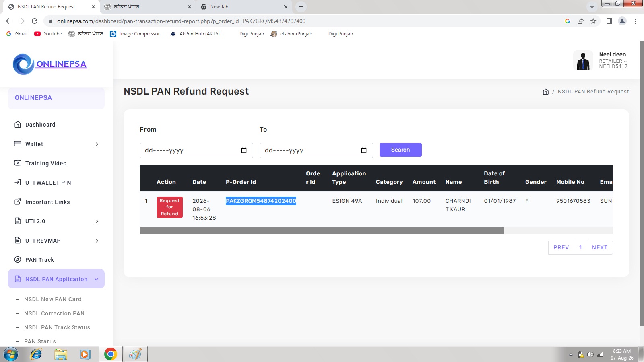Open the To date calendar picker
This screenshot has height=362, width=644.
(x=364, y=150)
